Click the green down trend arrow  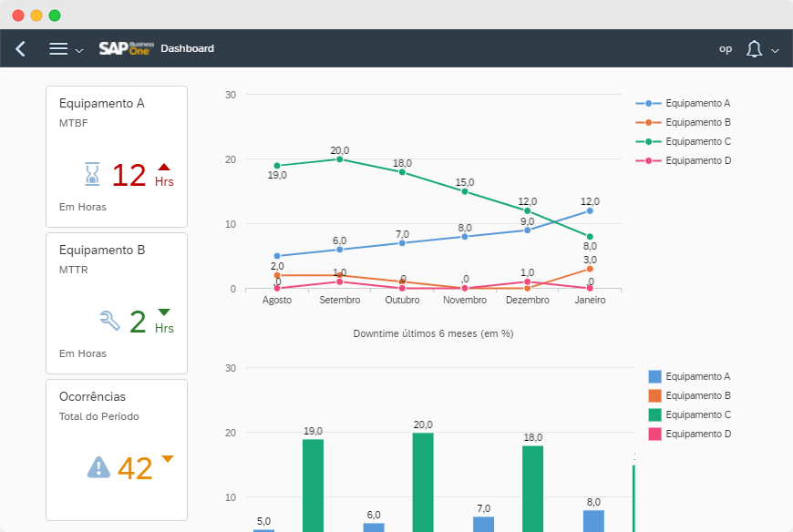[x=164, y=312]
